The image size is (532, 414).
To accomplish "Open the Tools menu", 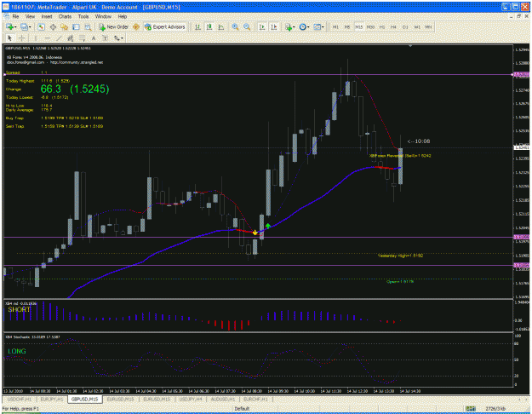I will tap(83, 16).
